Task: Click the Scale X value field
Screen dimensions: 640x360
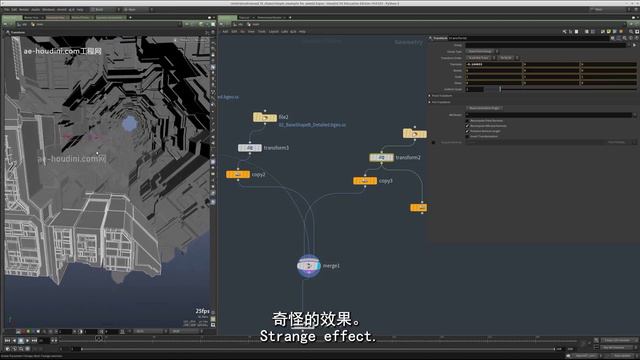Action: (494, 77)
